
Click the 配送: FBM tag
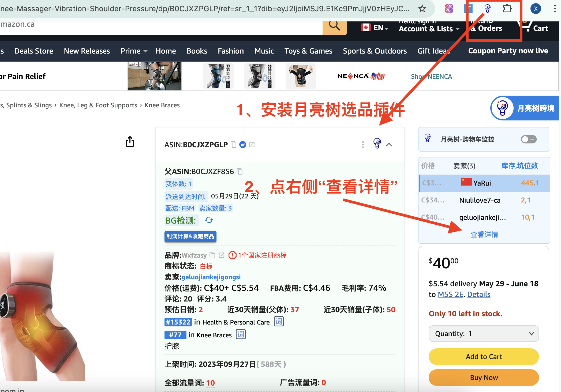click(180, 208)
